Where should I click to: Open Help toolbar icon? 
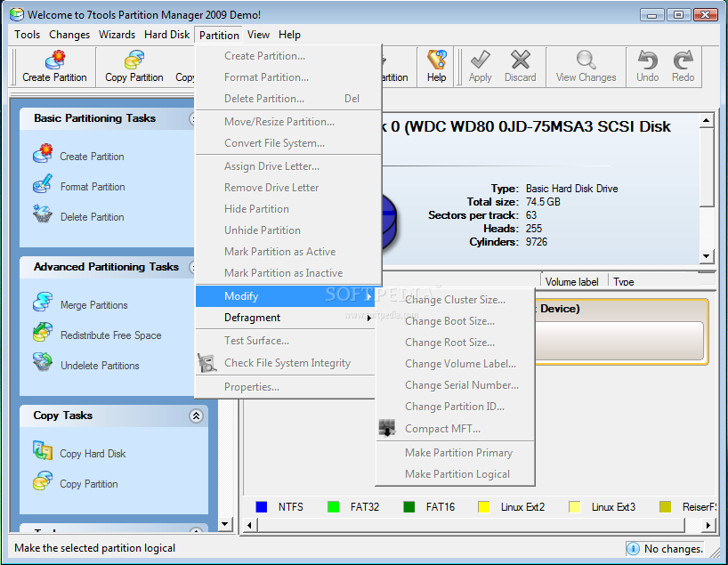[436, 60]
